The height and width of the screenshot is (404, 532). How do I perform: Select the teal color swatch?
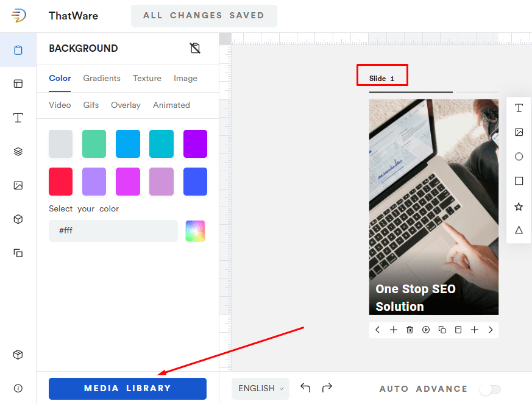tap(161, 144)
